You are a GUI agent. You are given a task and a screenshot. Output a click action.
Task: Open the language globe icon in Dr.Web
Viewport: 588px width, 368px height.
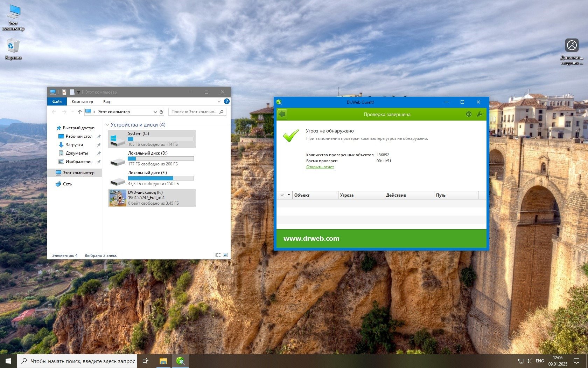pyautogui.click(x=469, y=114)
